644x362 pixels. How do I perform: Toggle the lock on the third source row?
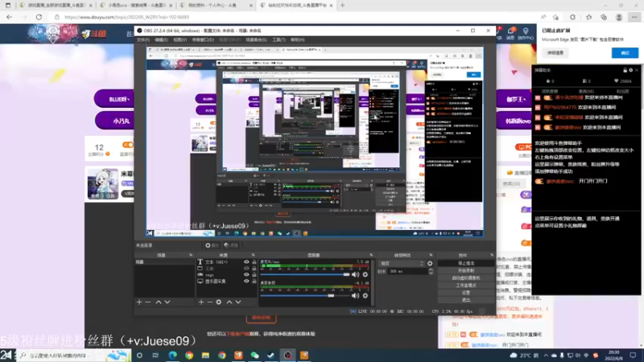pyautogui.click(x=254, y=274)
